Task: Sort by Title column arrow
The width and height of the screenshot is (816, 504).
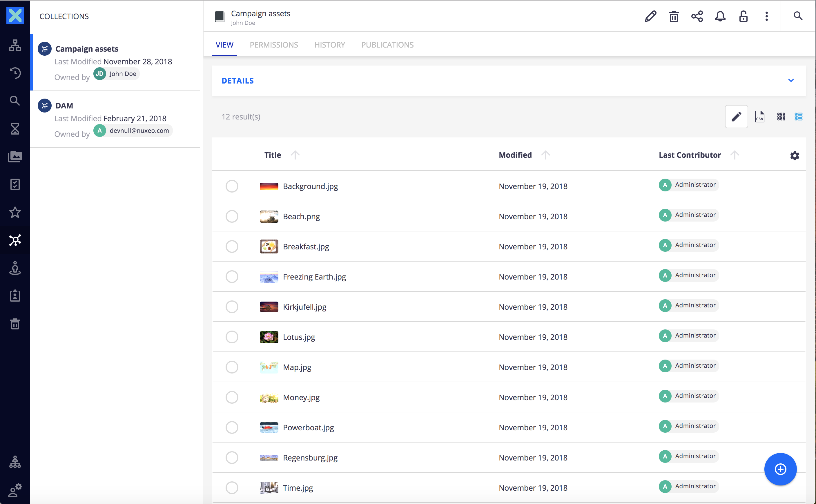Action: pyautogui.click(x=295, y=155)
